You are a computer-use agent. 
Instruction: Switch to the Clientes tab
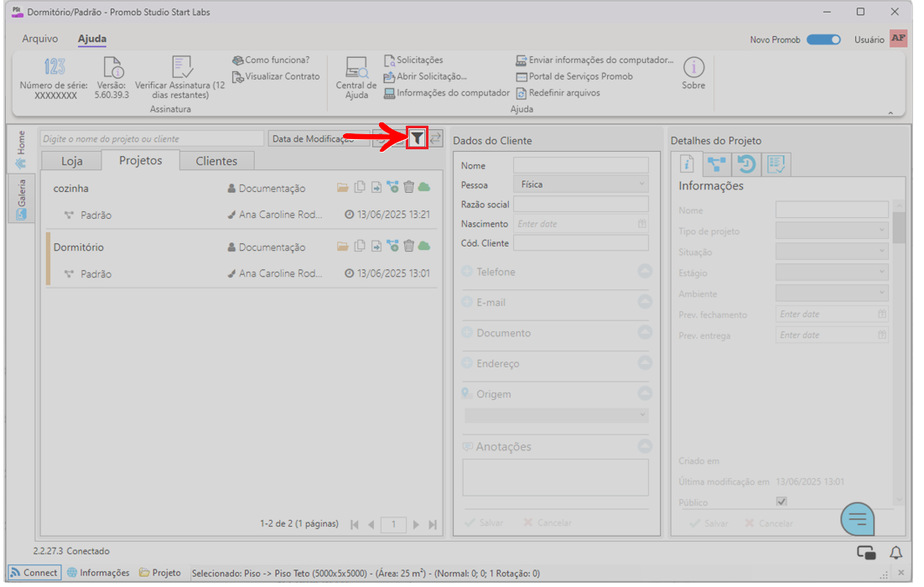click(216, 161)
